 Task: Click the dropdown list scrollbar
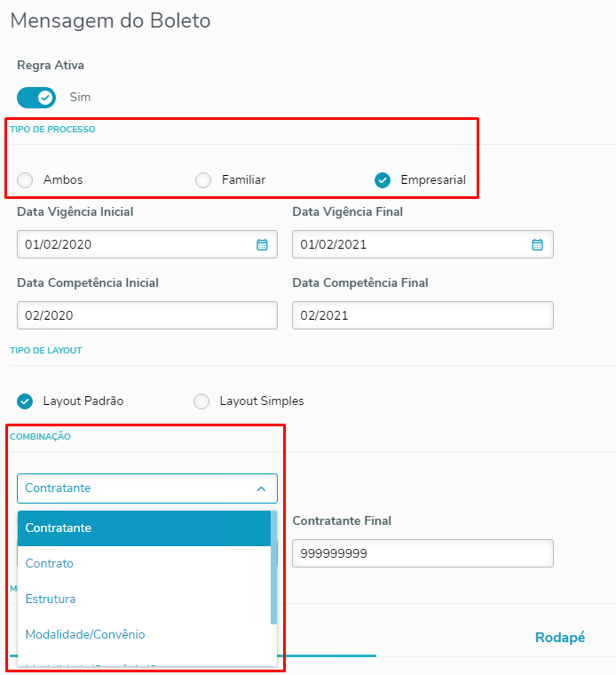(x=273, y=568)
